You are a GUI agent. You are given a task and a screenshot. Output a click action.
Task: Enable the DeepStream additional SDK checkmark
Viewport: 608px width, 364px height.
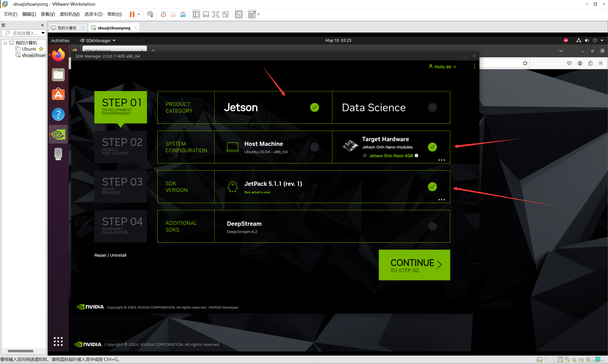pos(432,226)
